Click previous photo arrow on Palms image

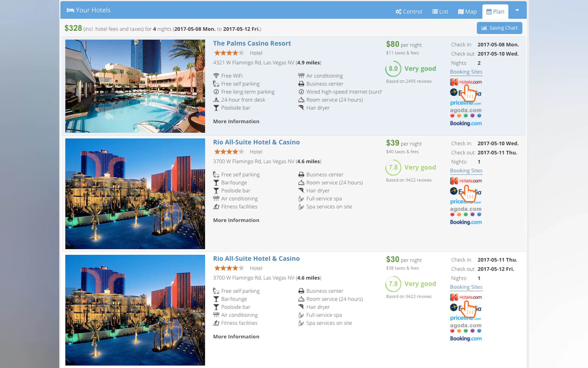click(x=69, y=81)
